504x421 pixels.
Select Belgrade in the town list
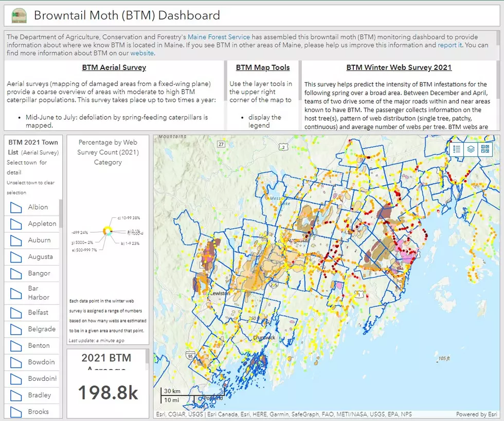[32, 329]
